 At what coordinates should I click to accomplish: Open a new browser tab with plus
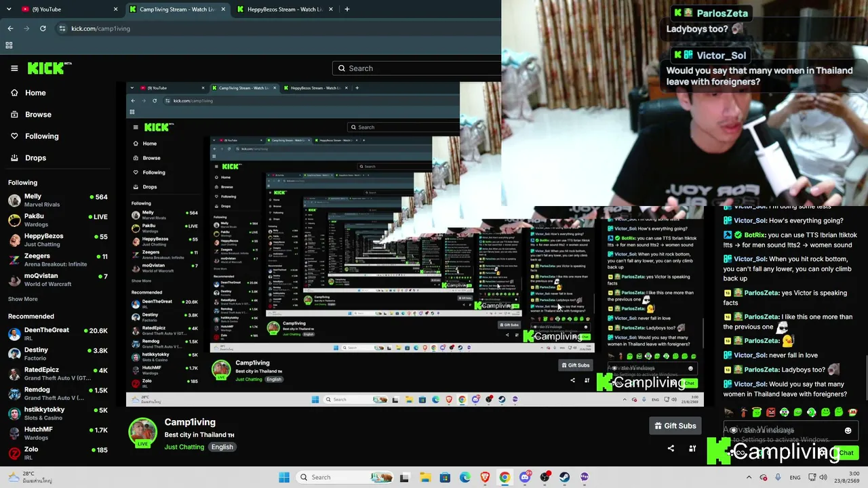pyautogui.click(x=347, y=9)
